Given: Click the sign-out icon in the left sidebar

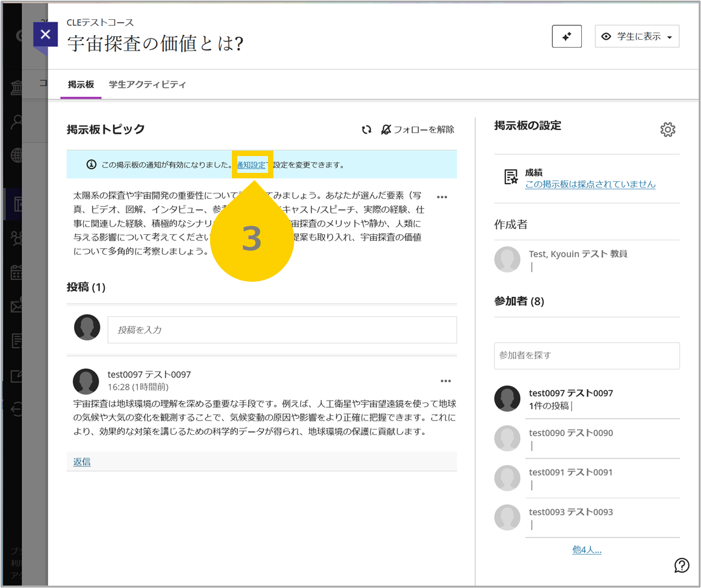Looking at the screenshot, I should click(17, 409).
